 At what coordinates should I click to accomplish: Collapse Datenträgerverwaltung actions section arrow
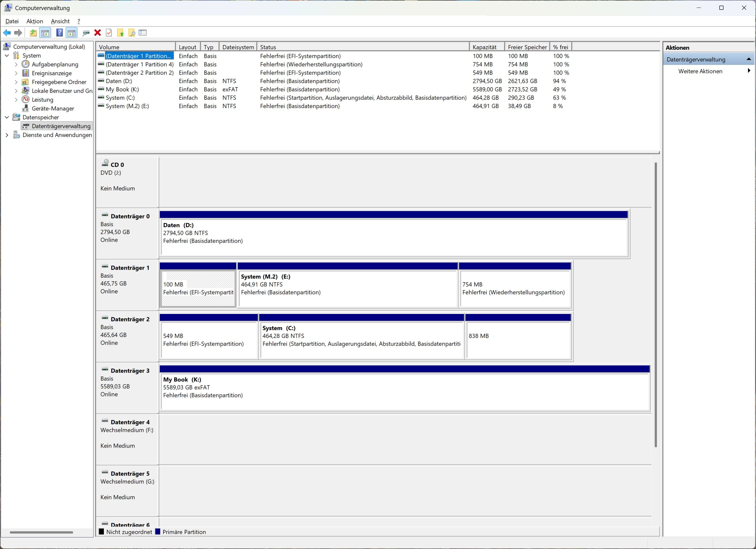[x=748, y=59]
